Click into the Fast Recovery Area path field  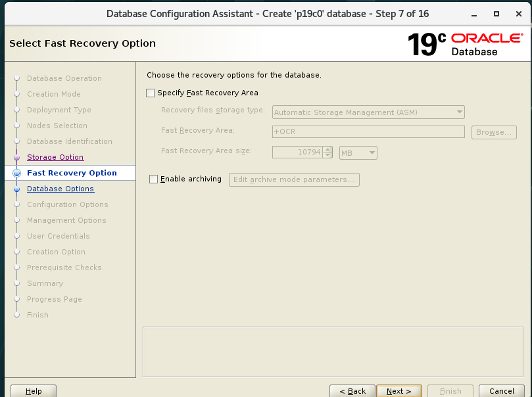tap(368, 131)
